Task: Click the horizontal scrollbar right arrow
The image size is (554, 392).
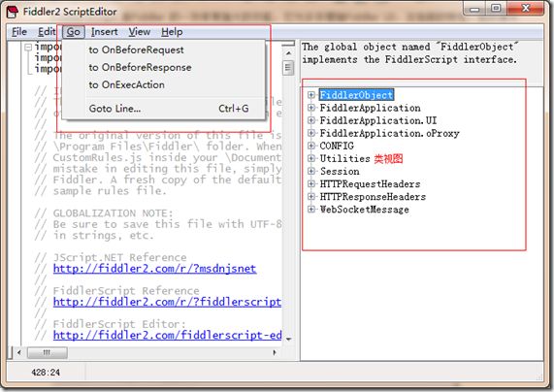Action: tap(275, 352)
